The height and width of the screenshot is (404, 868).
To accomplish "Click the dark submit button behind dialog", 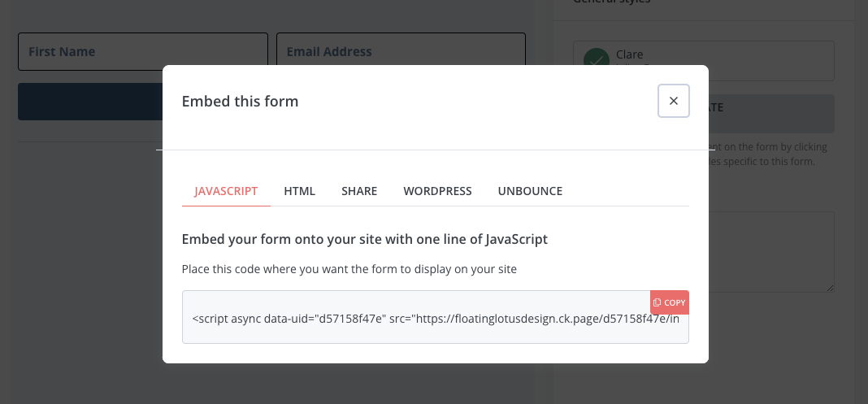I will click(x=89, y=102).
